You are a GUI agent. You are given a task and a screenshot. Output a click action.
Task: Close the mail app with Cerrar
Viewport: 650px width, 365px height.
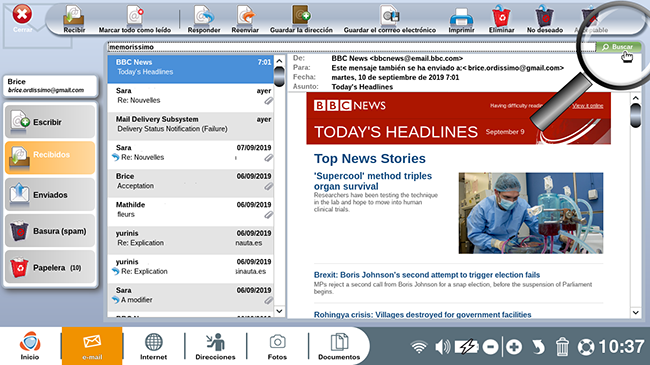coord(22,19)
